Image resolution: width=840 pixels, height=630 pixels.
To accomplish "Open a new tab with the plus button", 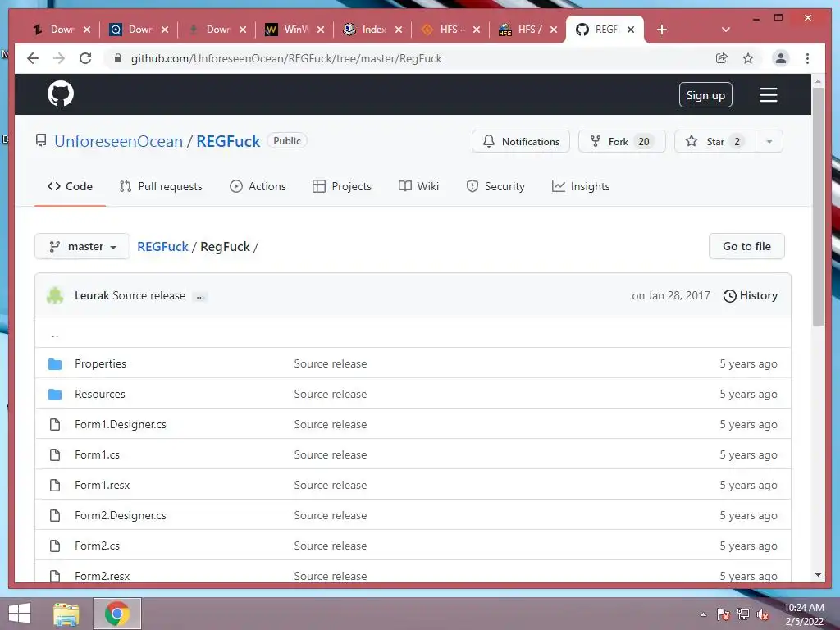I will point(662,30).
